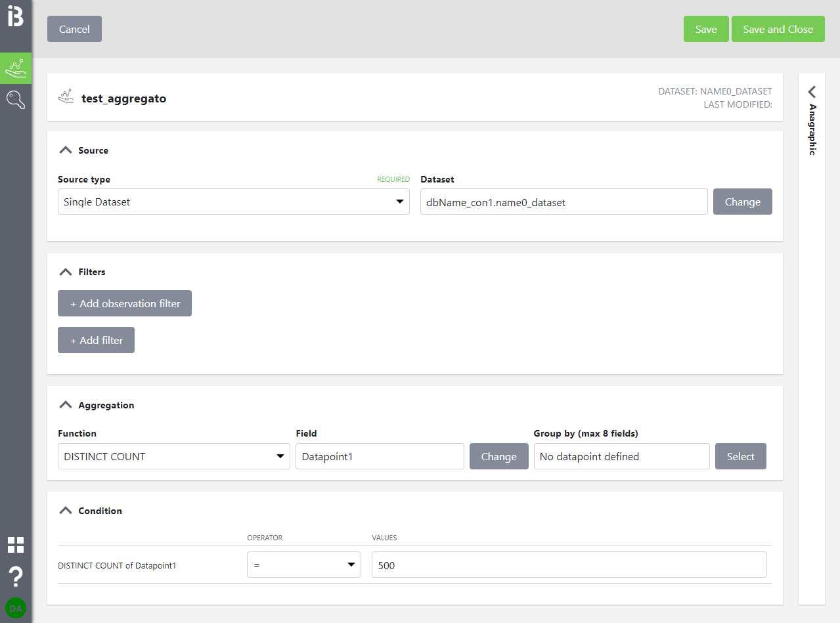Click the test_aggregato title icon
840x623 pixels.
pyautogui.click(x=66, y=98)
